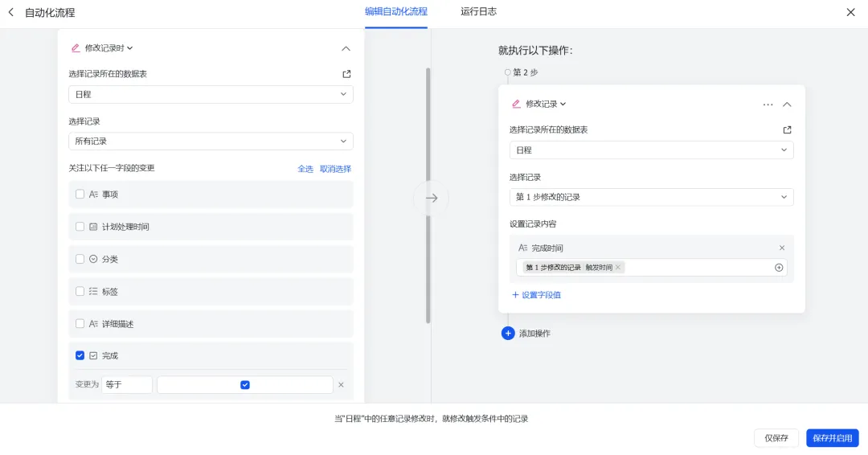Collapse the 修改记录 action card chevron
This screenshot has width=868, height=455.
[x=787, y=104]
